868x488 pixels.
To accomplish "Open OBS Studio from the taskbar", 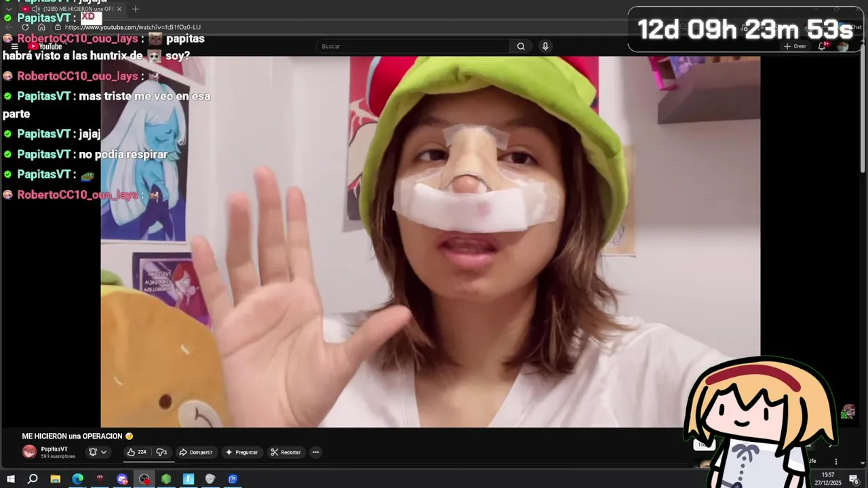I will click(x=144, y=479).
